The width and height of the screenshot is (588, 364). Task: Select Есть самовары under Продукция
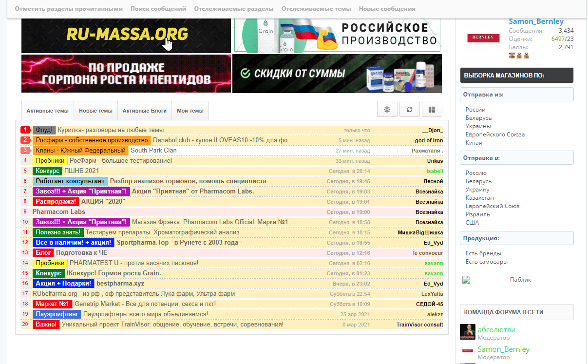click(x=486, y=262)
